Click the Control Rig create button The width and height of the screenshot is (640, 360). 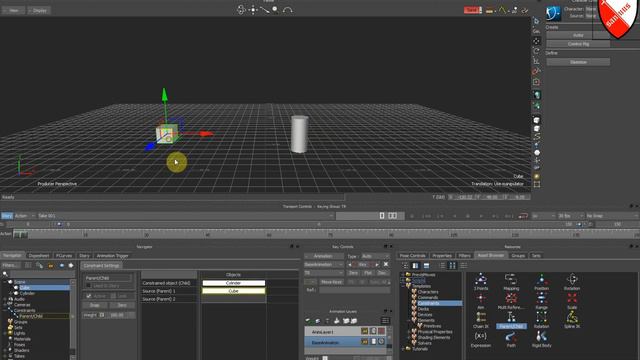coord(578,44)
